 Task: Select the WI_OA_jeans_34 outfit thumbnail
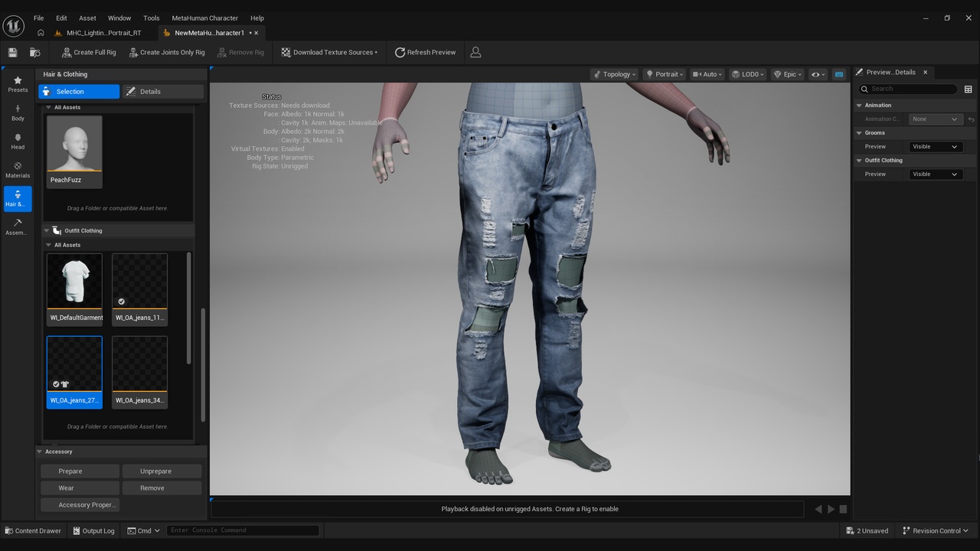tap(139, 372)
